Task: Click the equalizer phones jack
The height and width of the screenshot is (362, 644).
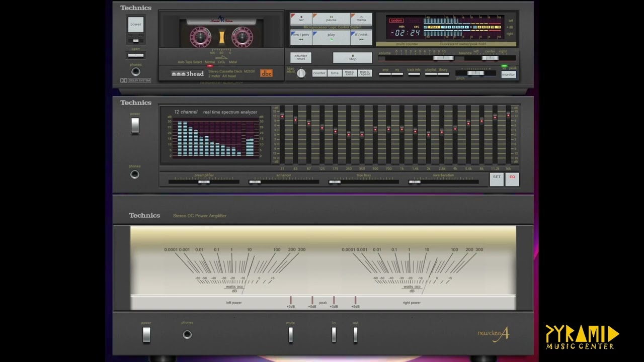Action: coord(134,174)
